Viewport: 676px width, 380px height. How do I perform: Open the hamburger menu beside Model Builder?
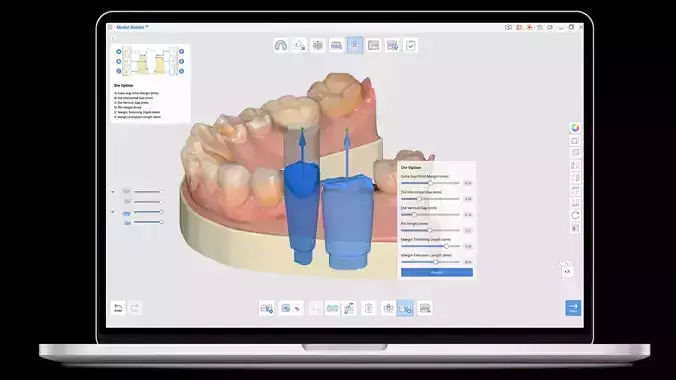(x=110, y=27)
